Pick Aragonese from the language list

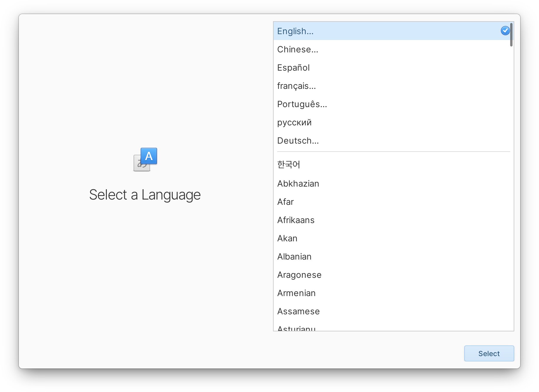point(299,275)
